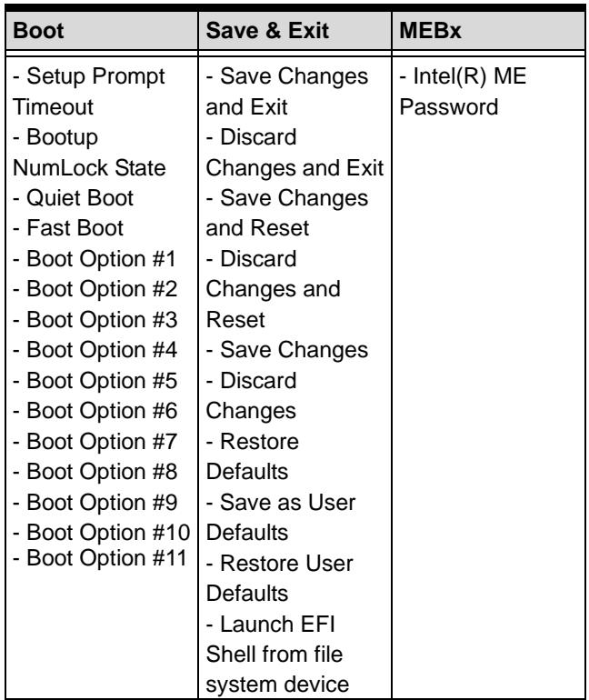This screenshot has width=589, height=700.
Task: Select Restore Defaults entry
Action: click(x=253, y=456)
